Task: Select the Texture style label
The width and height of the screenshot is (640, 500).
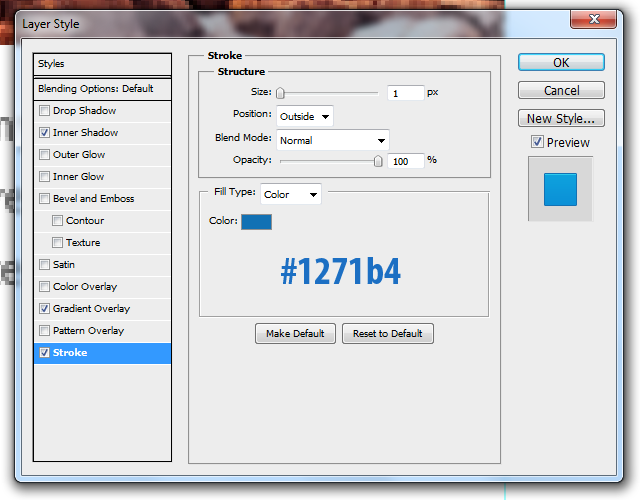Action: coord(83,243)
